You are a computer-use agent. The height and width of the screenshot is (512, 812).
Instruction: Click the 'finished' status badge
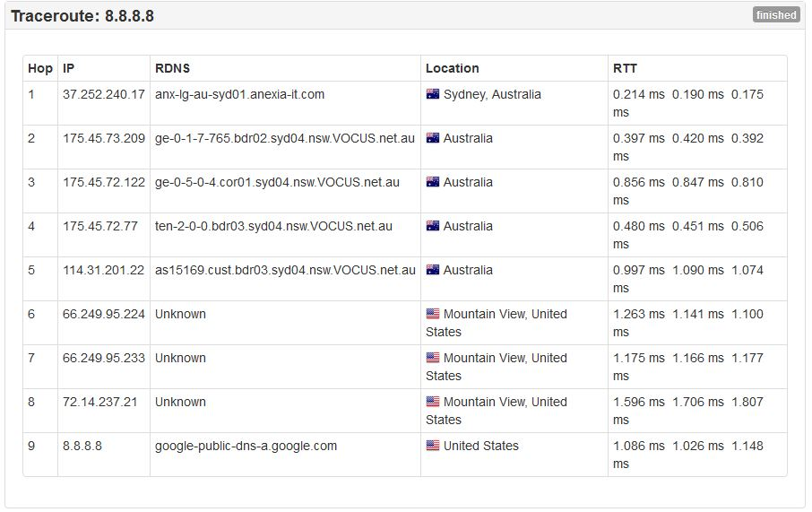(775, 15)
